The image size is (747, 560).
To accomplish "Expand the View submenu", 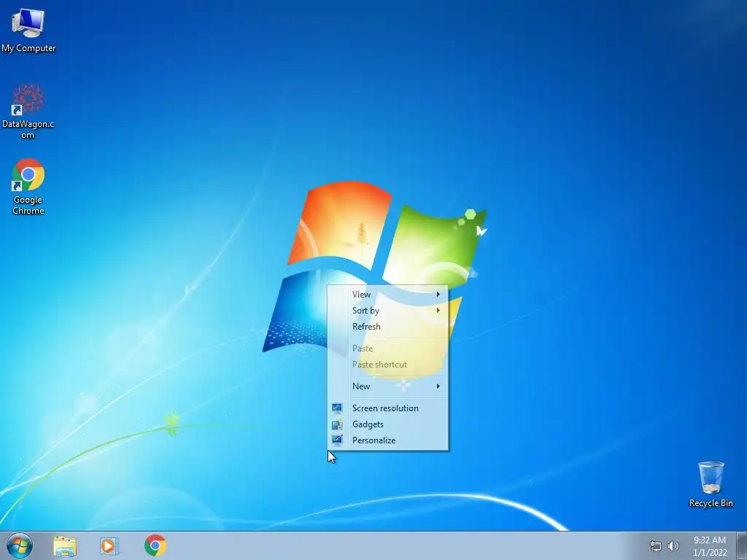I will pos(388,295).
